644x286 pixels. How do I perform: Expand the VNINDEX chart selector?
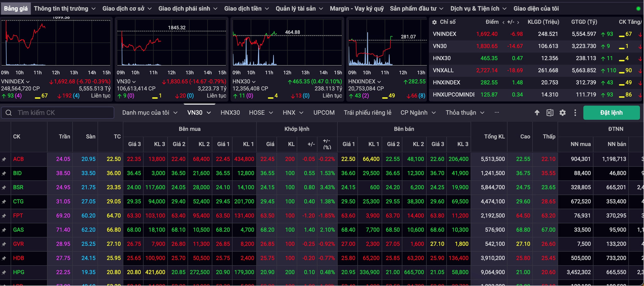tap(15, 81)
